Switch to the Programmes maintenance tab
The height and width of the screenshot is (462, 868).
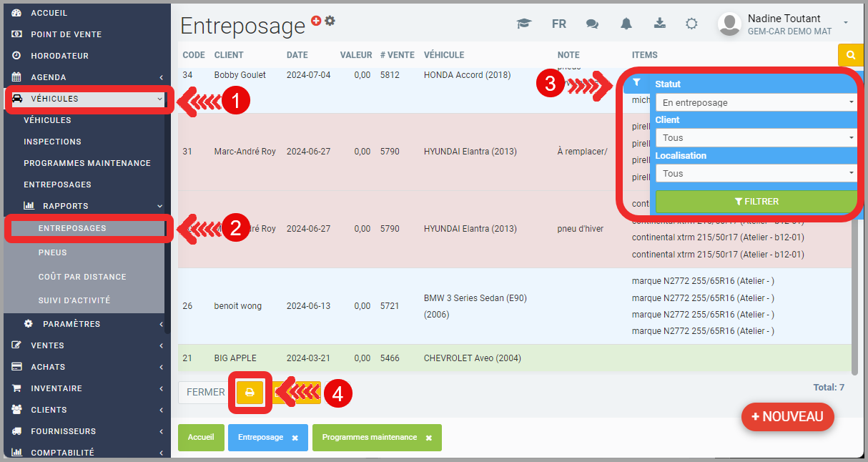(x=369, y=437)
